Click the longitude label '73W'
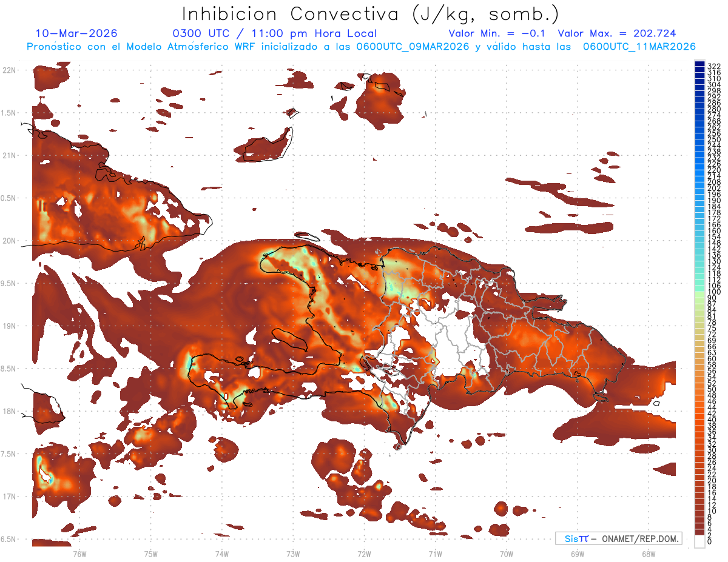The width and height of the screenshot is (728, 562). pyautogui.click(x=293, y=554)
